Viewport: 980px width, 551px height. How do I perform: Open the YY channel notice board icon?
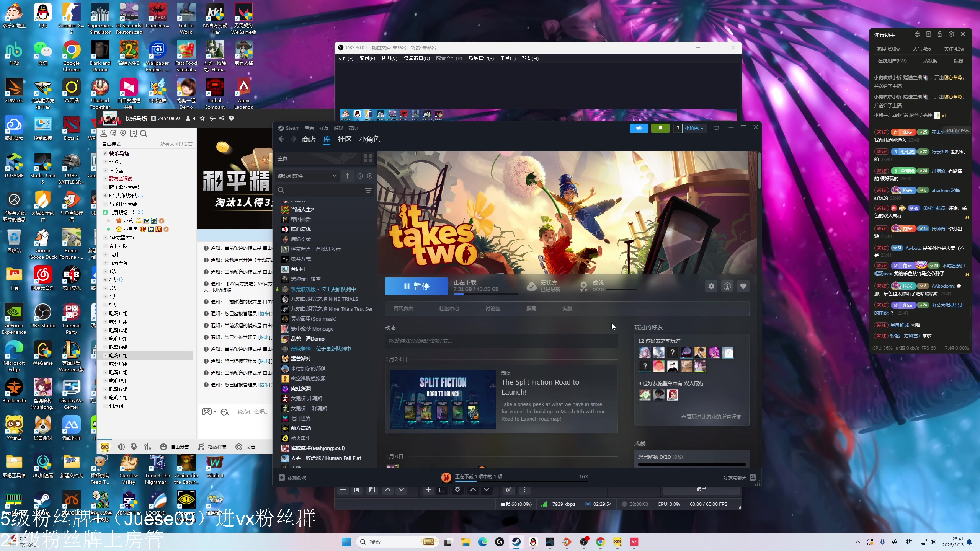[133, 133]
